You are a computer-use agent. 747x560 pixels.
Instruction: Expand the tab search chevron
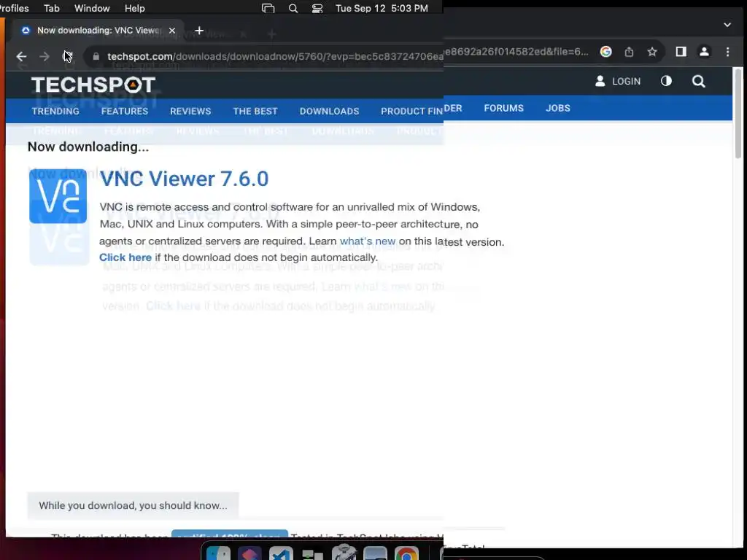point(727,24)
